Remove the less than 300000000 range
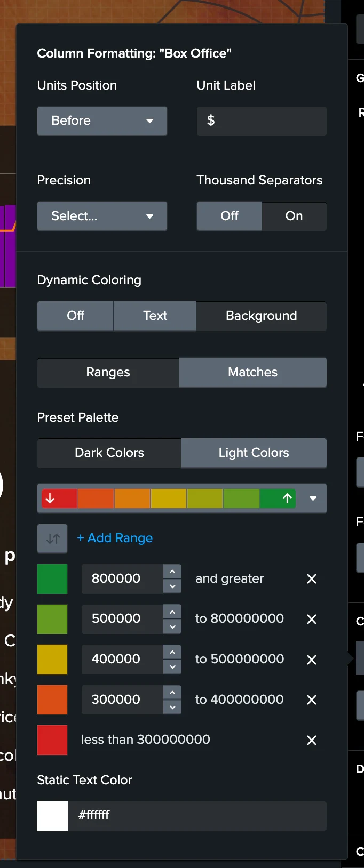Image resolution: width=364 pixels, height=868 pixels. pos(312,740)
